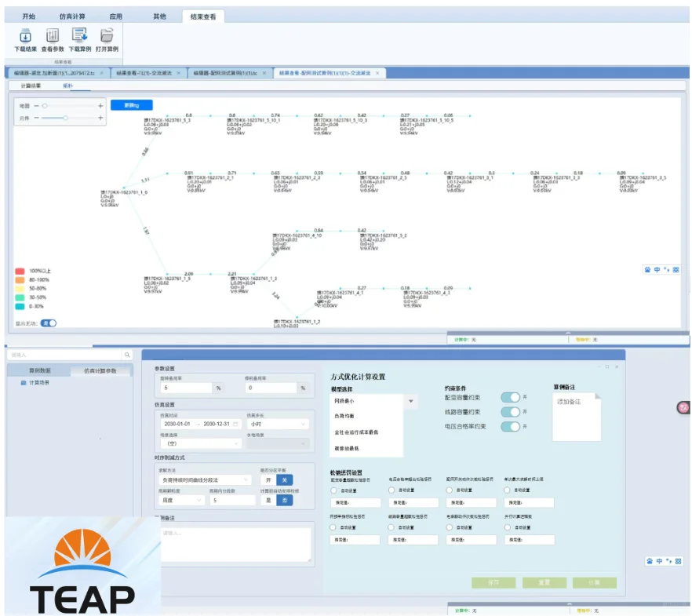Image resolution: width=692 pixels, height=616 pixels.
Task: Close the 结果查看-TE(1)-交流潮流 document tab
Action: [178, 73]
